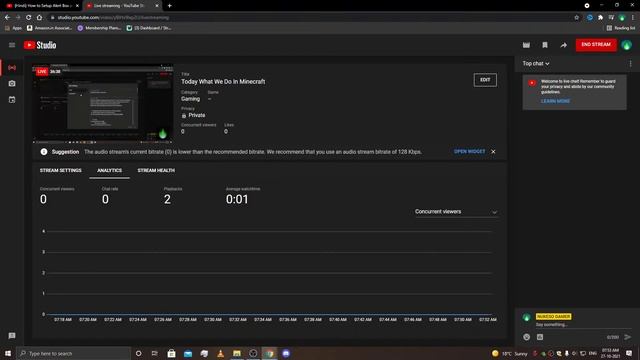Screen dimensions: 640x360
Task: Select the Webcam camera icon in sidebar
Action: [12, 83]
